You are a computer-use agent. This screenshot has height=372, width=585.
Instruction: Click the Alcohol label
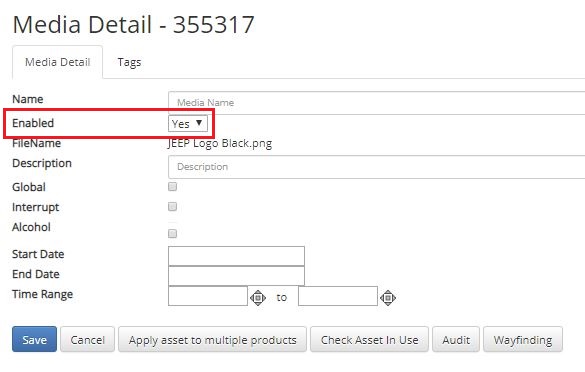pyautogui.click(x=31, y=227)
